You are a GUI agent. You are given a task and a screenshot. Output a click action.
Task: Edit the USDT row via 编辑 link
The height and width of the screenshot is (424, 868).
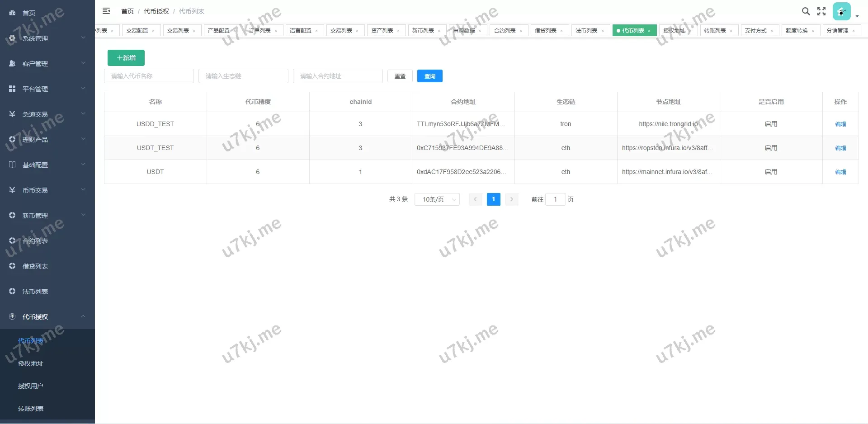[840, 172]
